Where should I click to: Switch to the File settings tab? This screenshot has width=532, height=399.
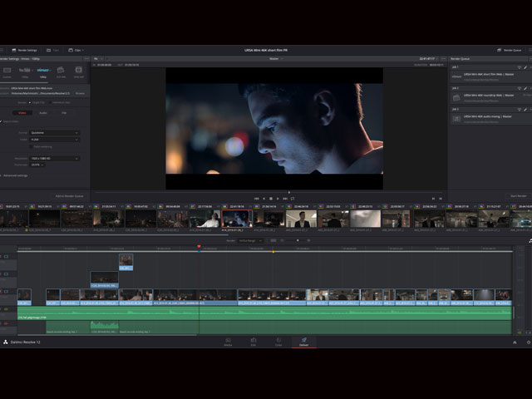click(64, 113)
